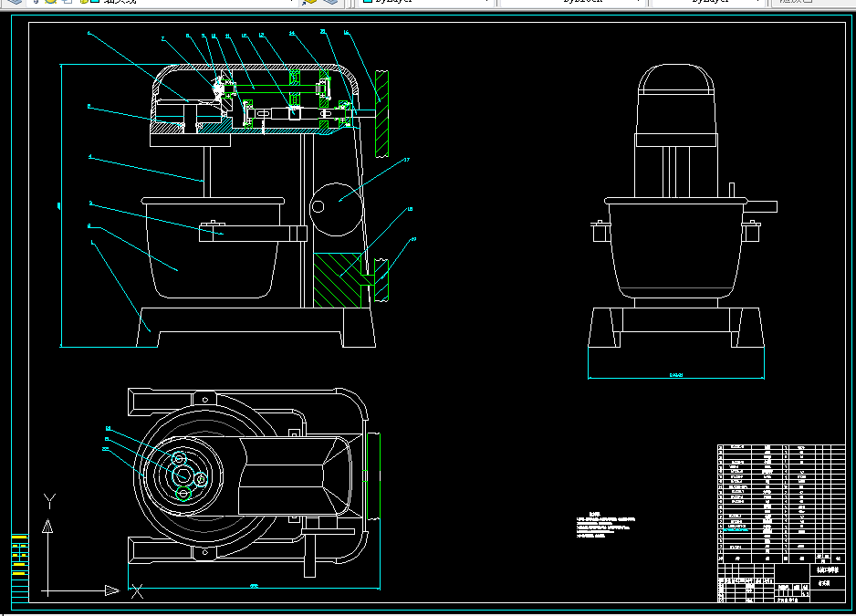Select the large circle beside the column
The width and height of the screenshot is (856, 616).
(x=336, y=209)
